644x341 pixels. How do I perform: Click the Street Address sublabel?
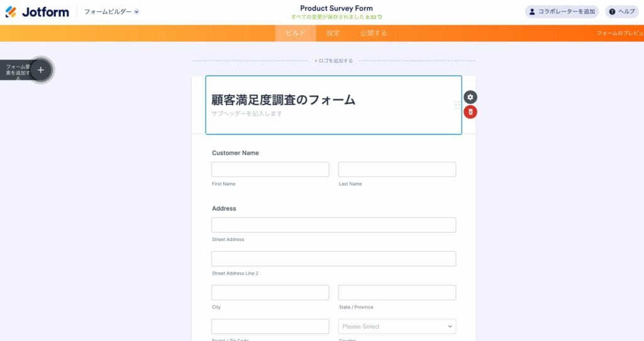coord(228,240)
